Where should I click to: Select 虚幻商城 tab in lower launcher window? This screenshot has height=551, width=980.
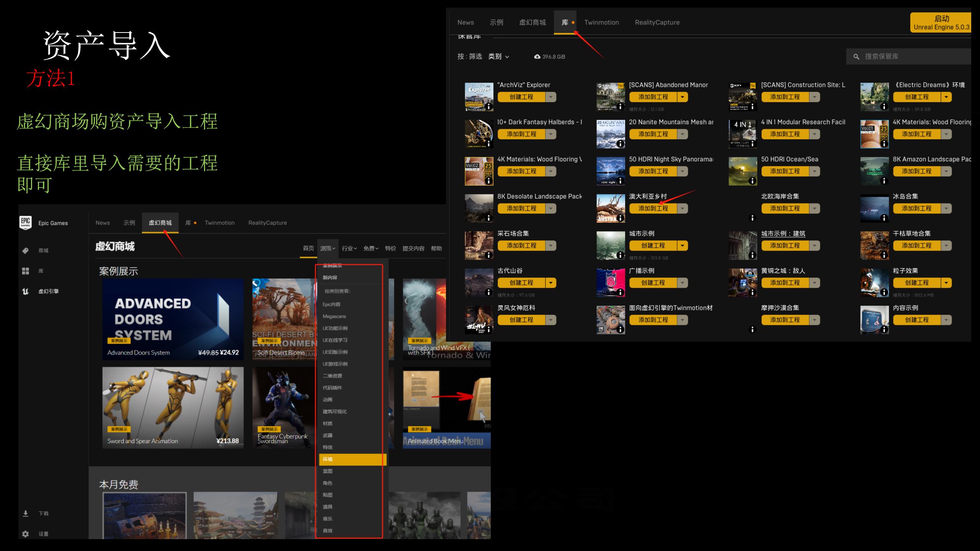(x=160, y=223)
